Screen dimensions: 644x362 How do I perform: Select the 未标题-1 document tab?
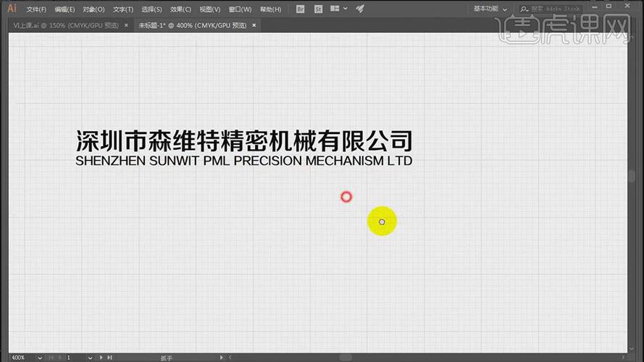pyautogui.click(x=192, y=25)
